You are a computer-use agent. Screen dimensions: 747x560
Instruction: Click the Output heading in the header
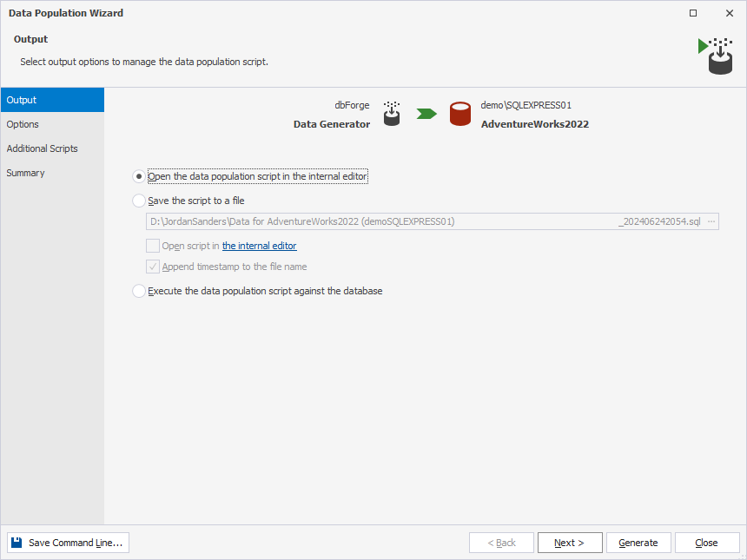31,39
